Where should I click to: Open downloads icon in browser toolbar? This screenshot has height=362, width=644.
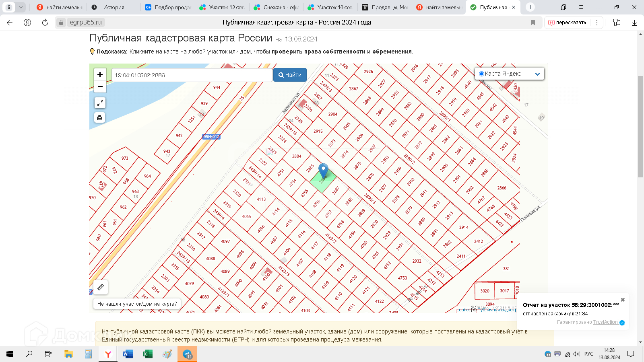tap(634, 23)
